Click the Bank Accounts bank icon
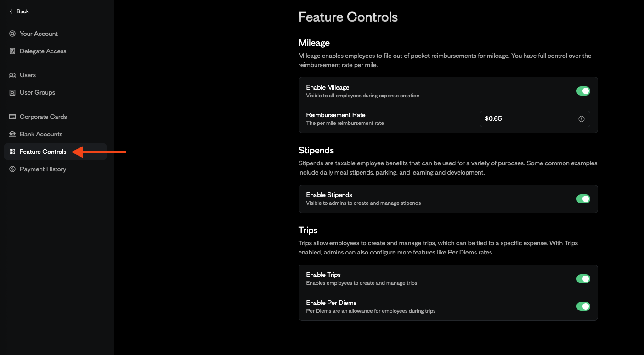Image resolution: width=644 pixels, height=355 pixels. coord(12,134)
